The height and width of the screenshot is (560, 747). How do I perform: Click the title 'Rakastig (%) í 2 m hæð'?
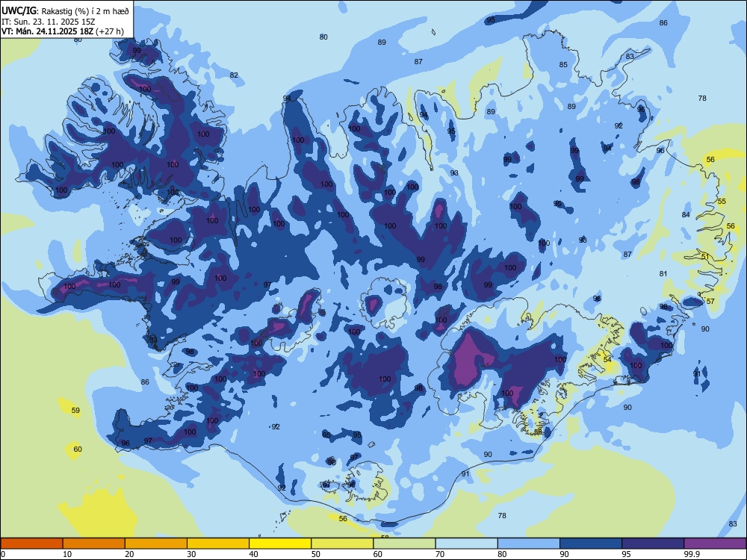point(86,11)
